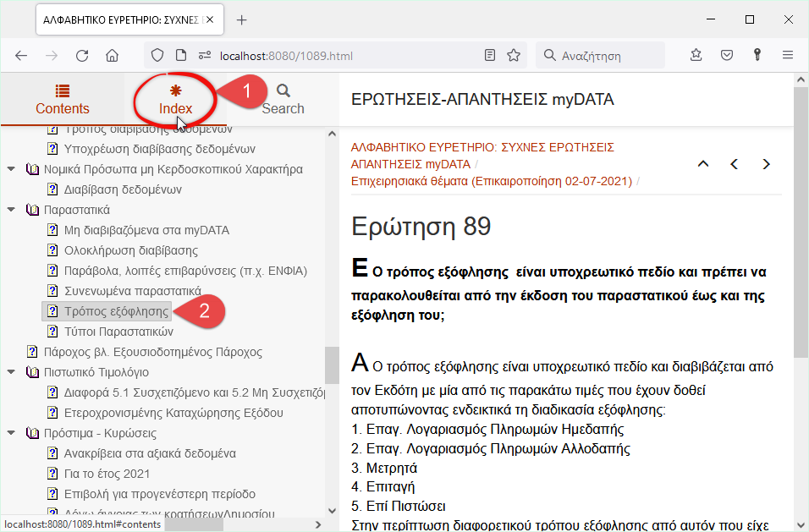Click the sidebar scroll-up arrow

click(x=332, y=134)
